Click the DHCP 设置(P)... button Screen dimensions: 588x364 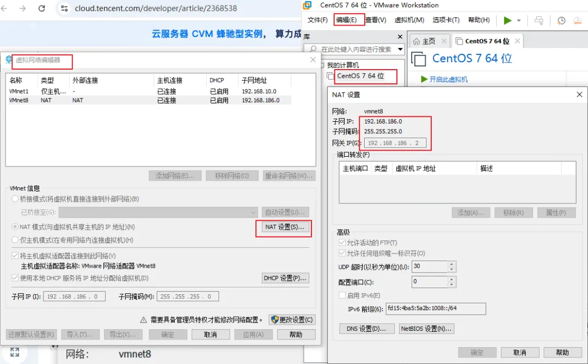(285, 278)
